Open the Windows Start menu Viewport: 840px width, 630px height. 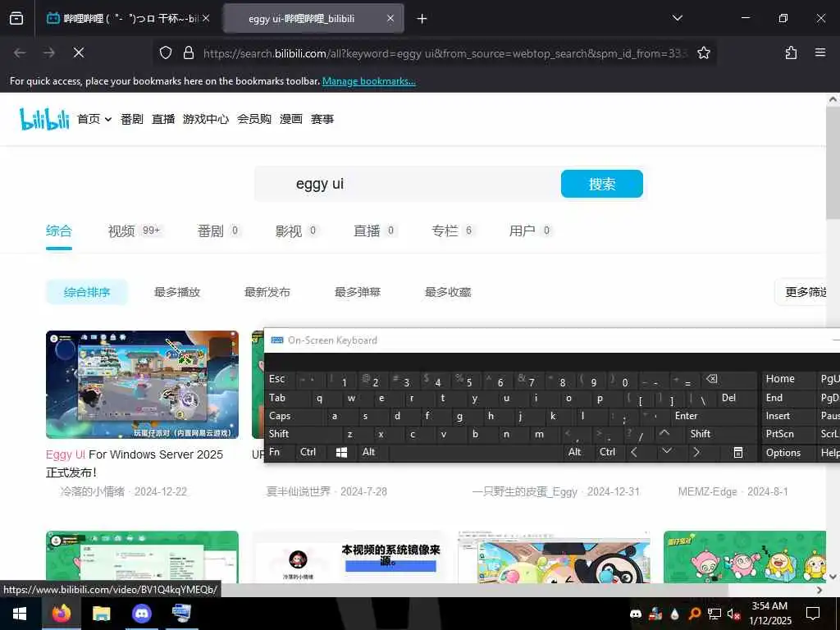[x=20, y=614]
